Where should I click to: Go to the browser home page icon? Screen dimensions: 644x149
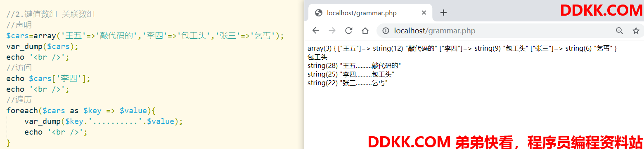(365, 30)
